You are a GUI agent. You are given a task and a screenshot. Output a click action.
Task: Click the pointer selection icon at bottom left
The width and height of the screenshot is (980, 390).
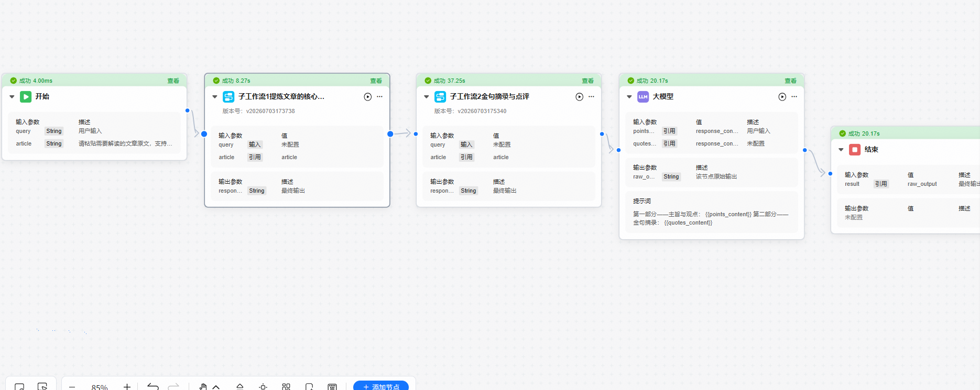(x=42, y=386)
